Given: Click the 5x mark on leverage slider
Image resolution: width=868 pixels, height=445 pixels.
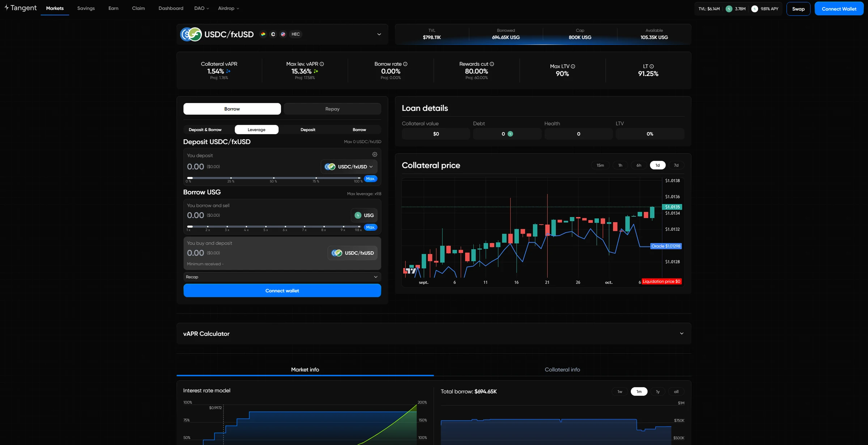Looking at the screenshot, I should click(266, 227).
